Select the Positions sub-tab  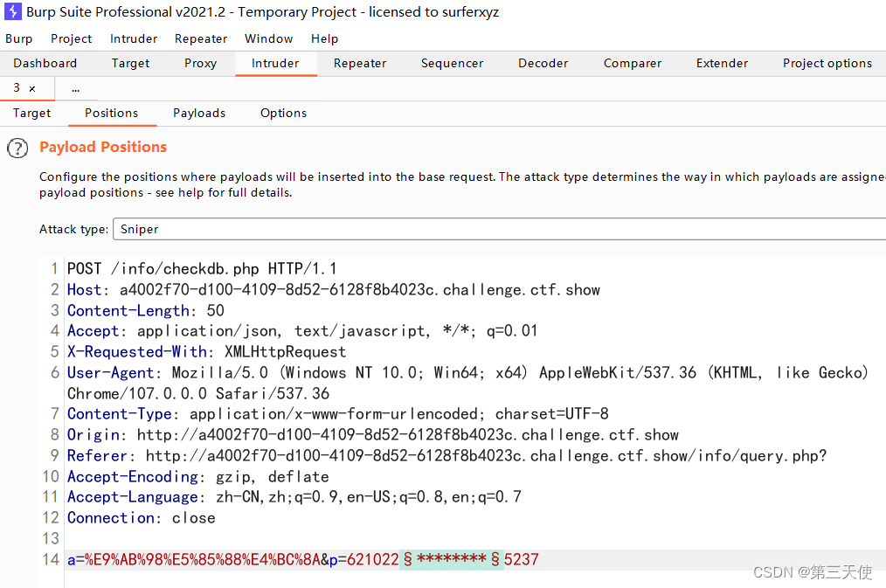pyautogui.click(x=111, y=113)
